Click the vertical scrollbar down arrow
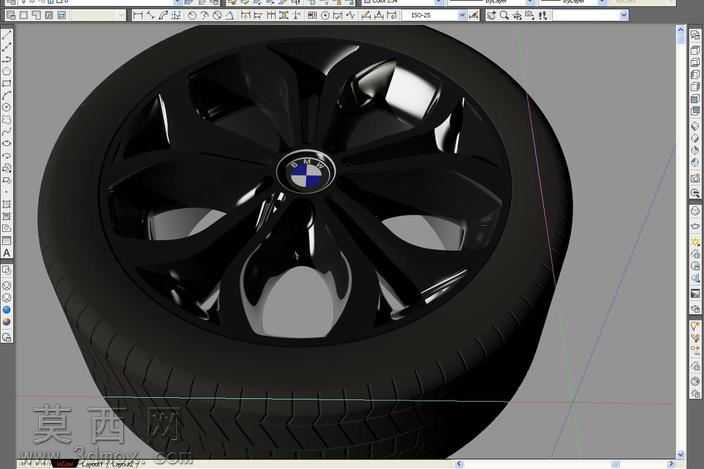704x469 pixels. [680, 454]
